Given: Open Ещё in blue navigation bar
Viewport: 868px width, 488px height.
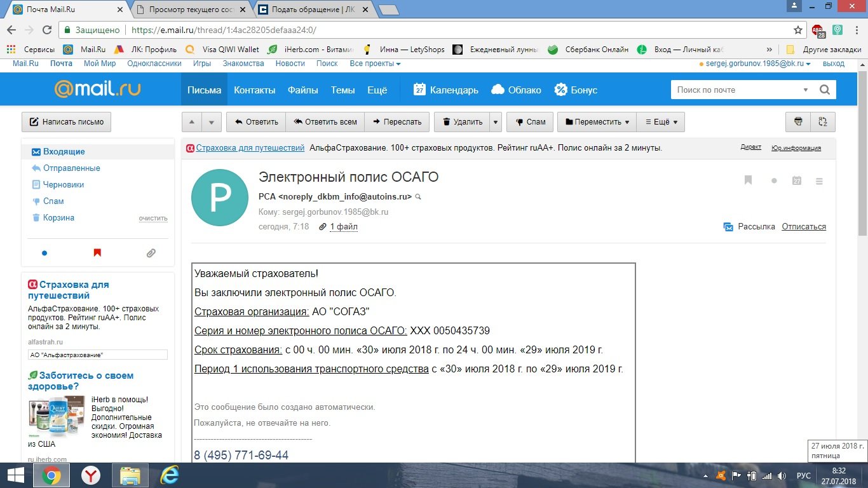Looking at the screenshot, I should 377,90.
